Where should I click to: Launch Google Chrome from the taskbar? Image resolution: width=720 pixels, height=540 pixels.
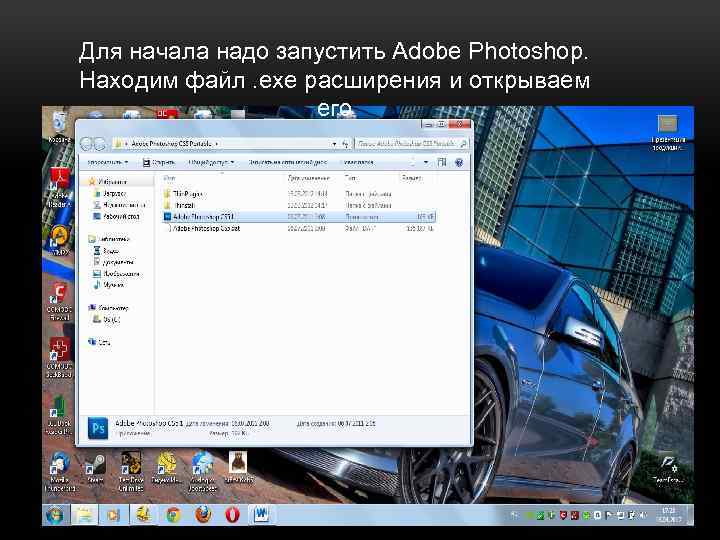[x=173, y=515]
